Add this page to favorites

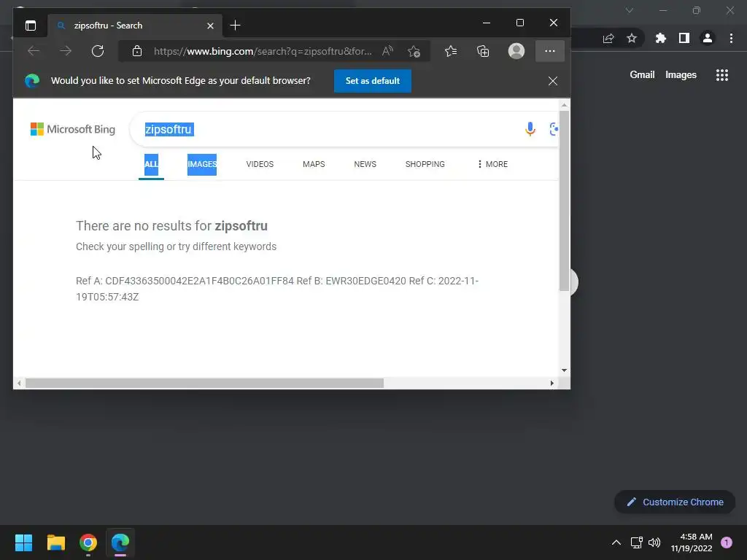414,51
